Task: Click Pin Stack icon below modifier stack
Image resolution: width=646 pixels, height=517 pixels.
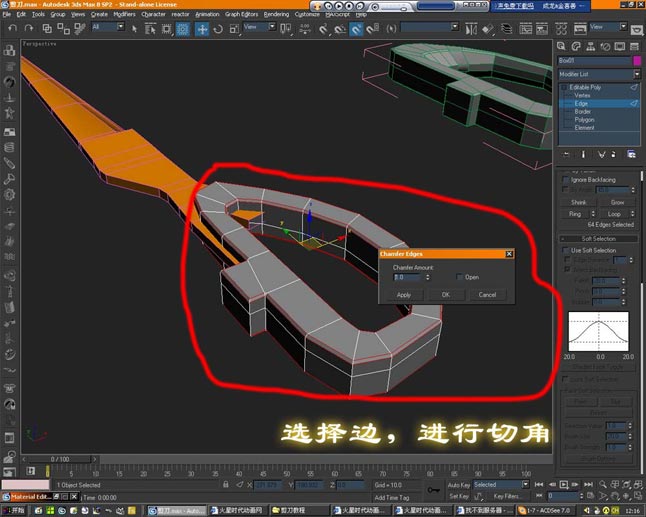Action: [566, 154]
